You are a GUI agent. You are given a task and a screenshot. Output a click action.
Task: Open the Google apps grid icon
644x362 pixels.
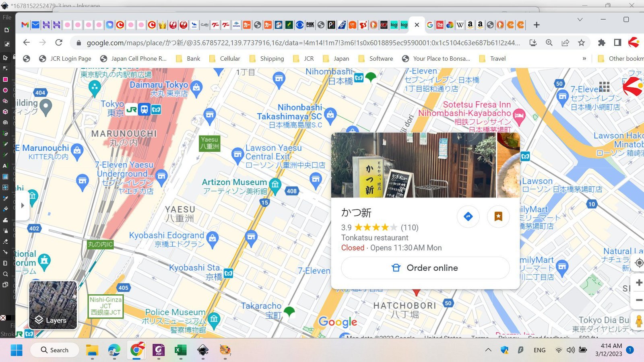click(x=604, y=86)
